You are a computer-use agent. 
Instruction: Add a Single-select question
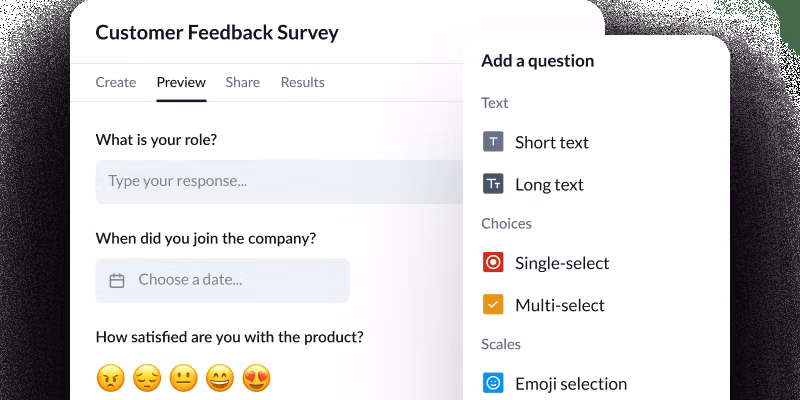coord(561,263)
